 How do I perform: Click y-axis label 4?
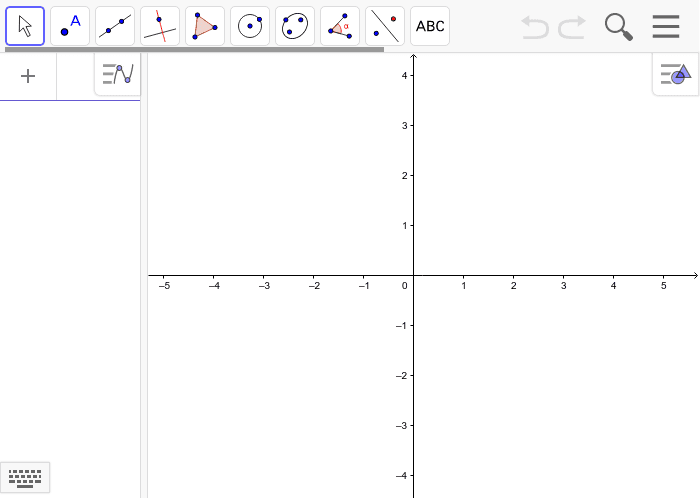click(x=404, y=76)
